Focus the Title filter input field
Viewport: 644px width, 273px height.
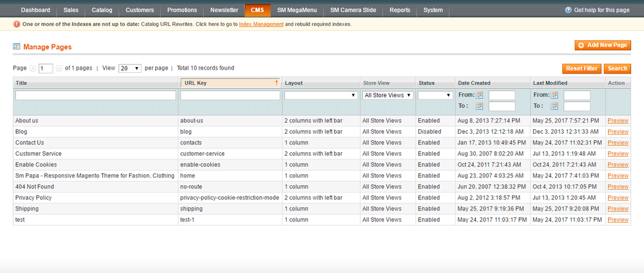95,96
